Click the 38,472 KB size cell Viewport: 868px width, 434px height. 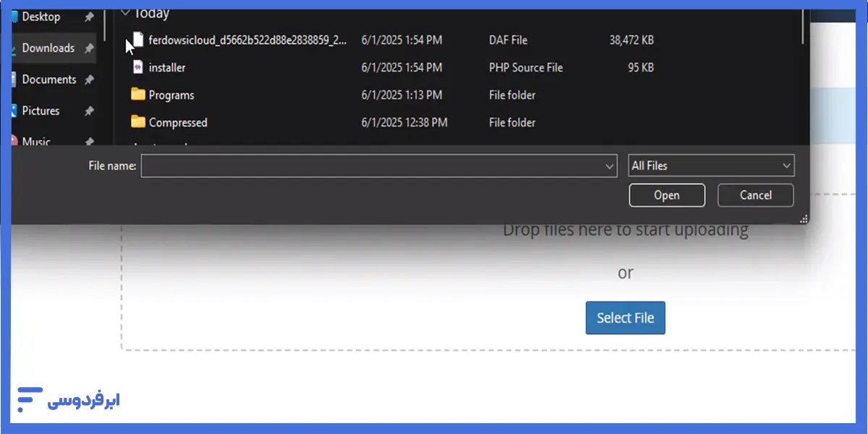click(631, 40)
